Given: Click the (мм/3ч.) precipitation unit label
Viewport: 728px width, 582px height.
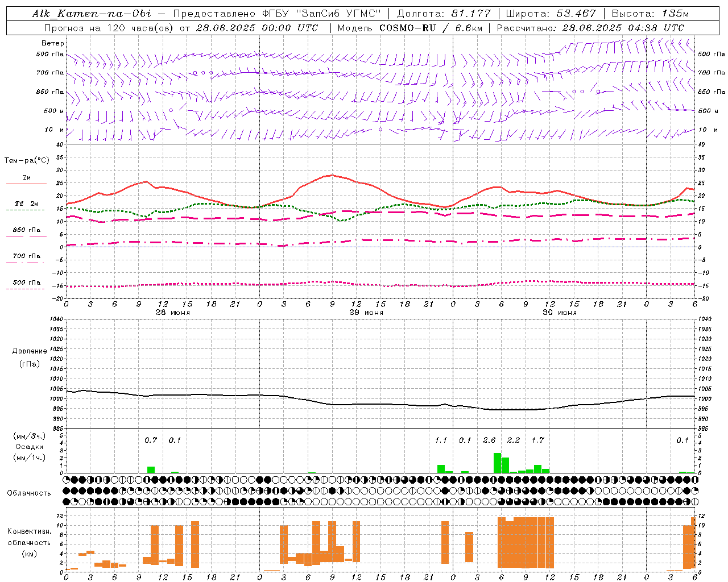Looking at the screenshot, I should [30, 436].
